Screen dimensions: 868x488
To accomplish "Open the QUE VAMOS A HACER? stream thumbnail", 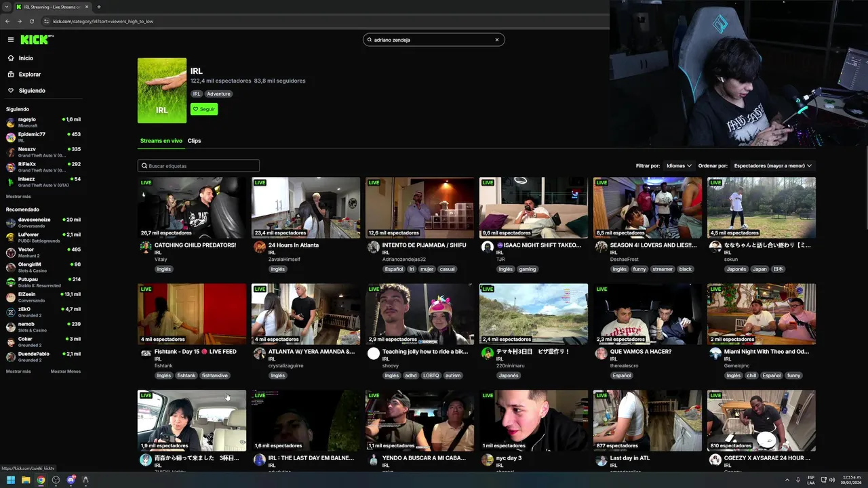I will click(x=648, y=314).
